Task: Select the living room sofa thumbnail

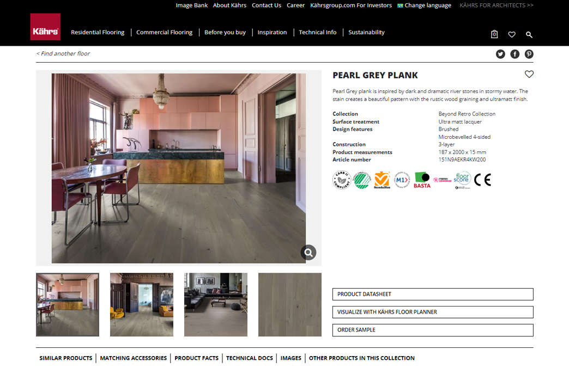Action: (x=215, y=304)
